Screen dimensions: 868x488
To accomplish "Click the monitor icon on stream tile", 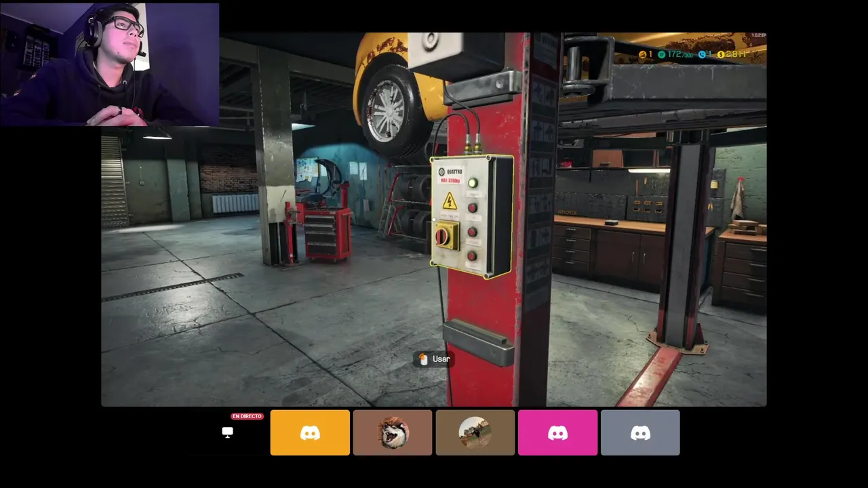I will [x=228, y=432].
